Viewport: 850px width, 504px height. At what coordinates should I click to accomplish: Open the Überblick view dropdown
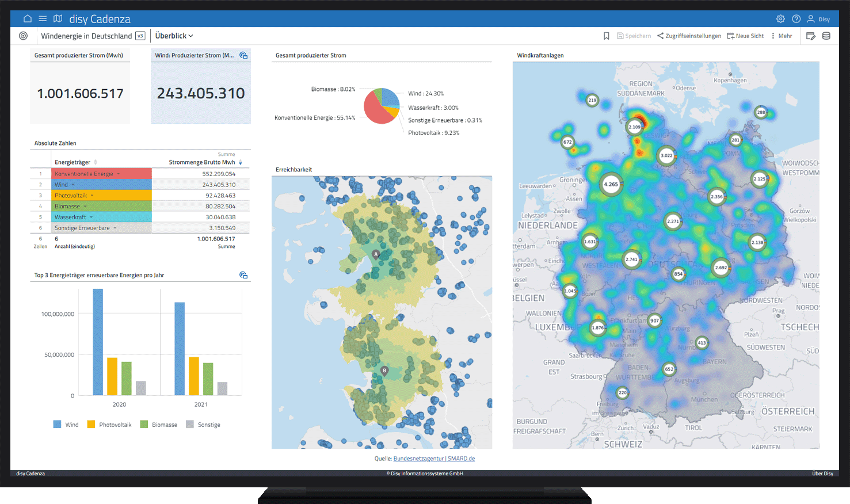174,35
